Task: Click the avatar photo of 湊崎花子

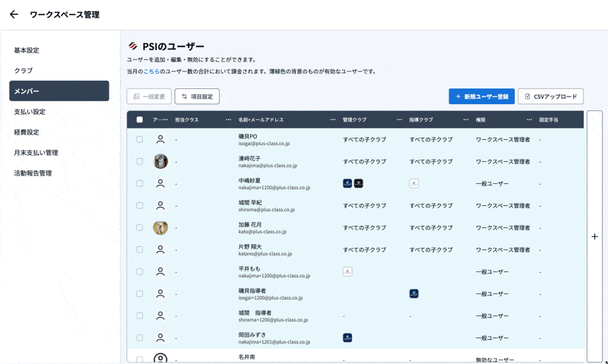Action: pyautogui.click(x=160, y=161)
